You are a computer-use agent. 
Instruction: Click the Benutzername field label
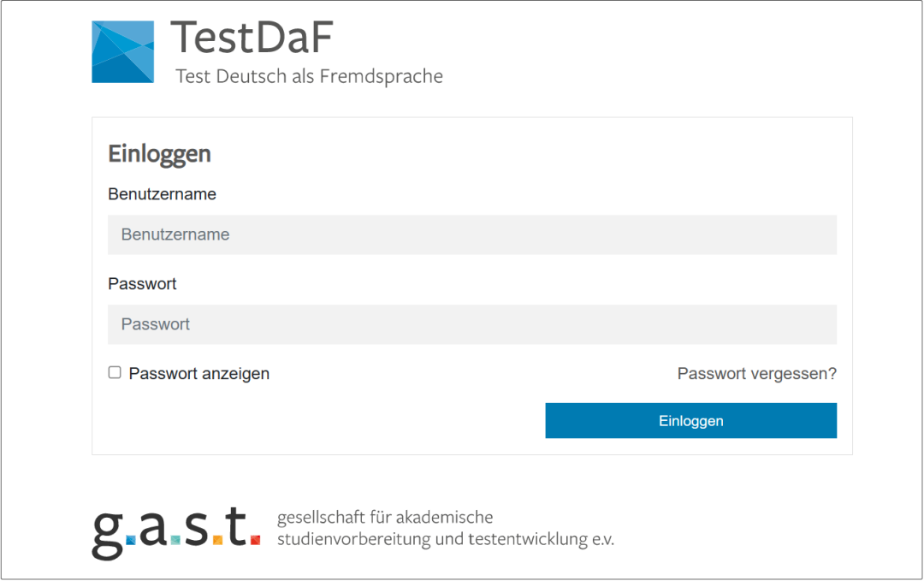pyautogui.click(x=162, y=194)
